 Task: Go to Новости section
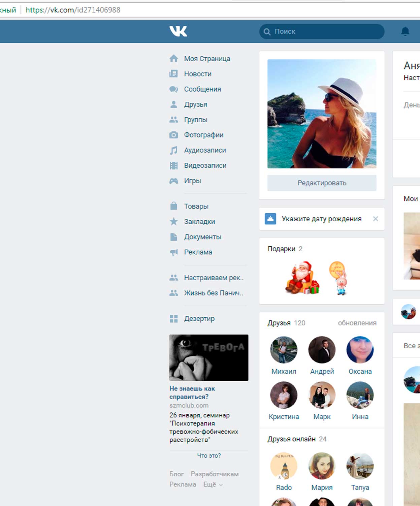pos(198,74)
